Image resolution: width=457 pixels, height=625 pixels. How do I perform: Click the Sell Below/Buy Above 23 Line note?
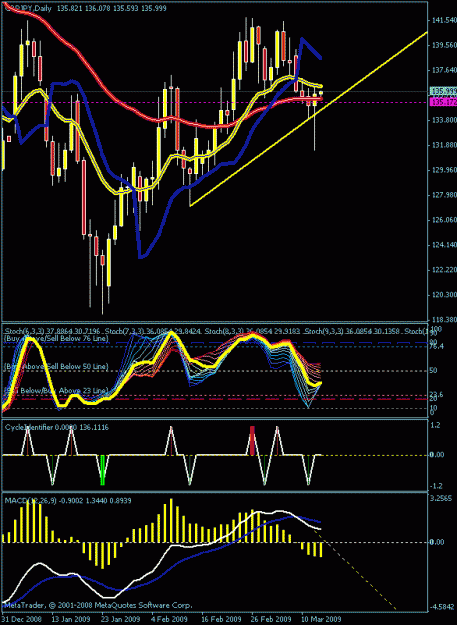(56, 390)
